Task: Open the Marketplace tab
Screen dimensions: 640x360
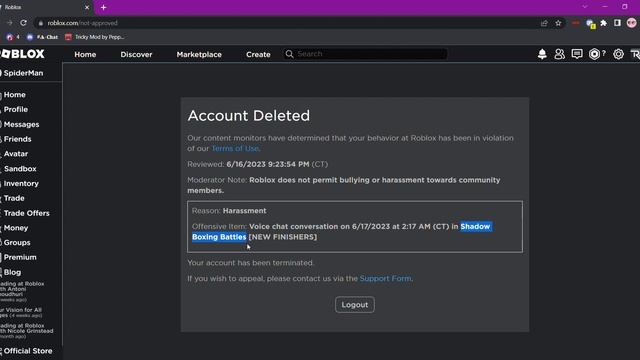Action: tap(199, 54)
